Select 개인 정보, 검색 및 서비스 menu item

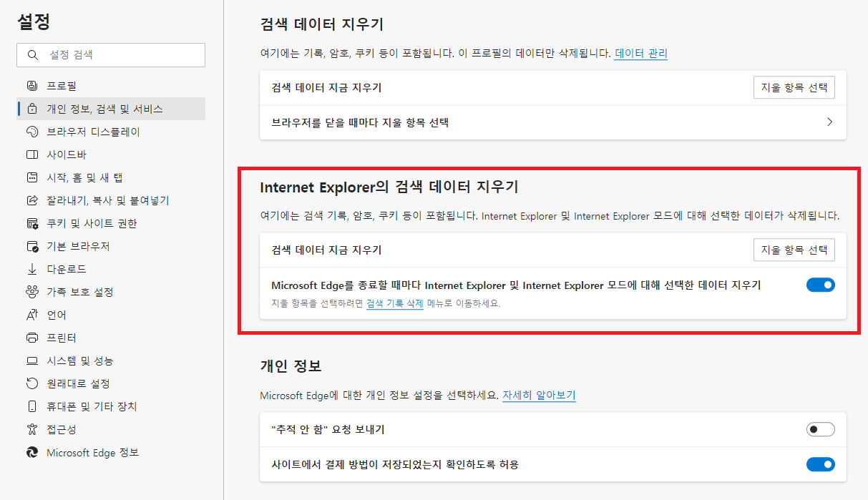[111, 109]
